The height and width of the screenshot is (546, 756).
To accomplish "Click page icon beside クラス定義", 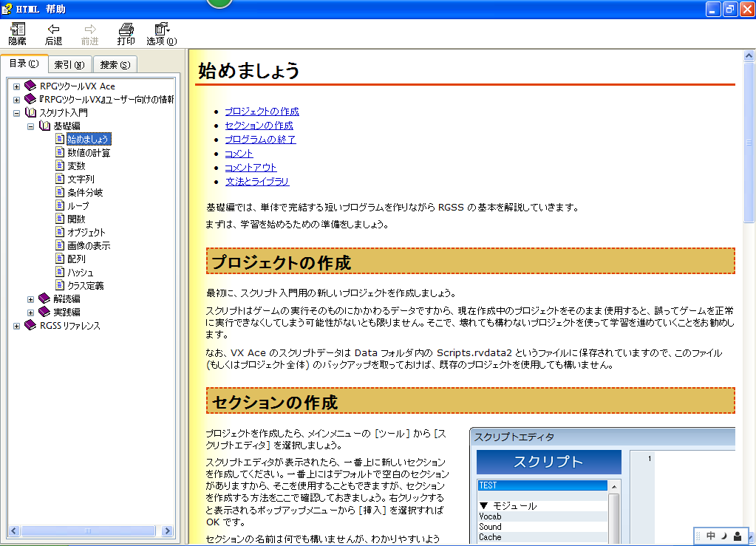I will [60, 285].
